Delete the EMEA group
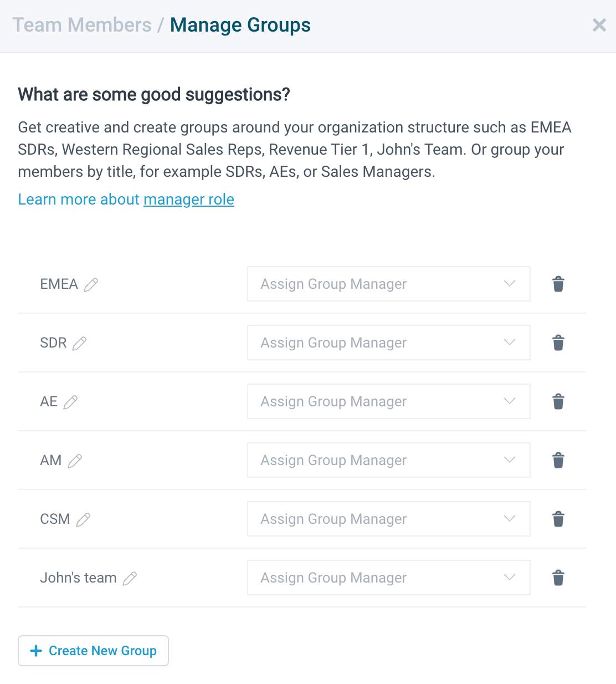The image size is (616, 684). 558,284
